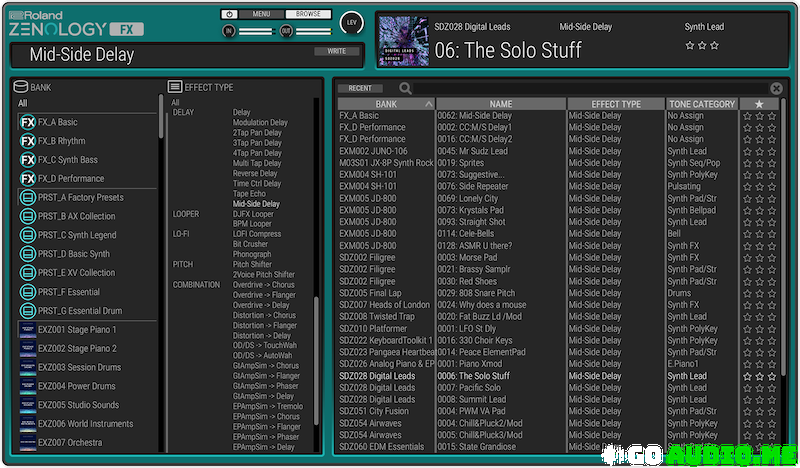
Task: Click the Digital Leads preset artwork thumbnail
Action: point(404,41)
